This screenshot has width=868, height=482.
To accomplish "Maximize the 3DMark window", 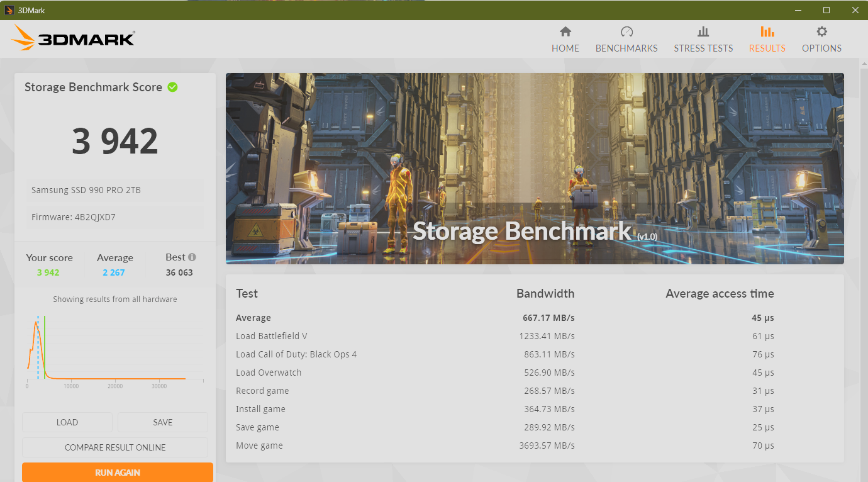I will 826,10.
